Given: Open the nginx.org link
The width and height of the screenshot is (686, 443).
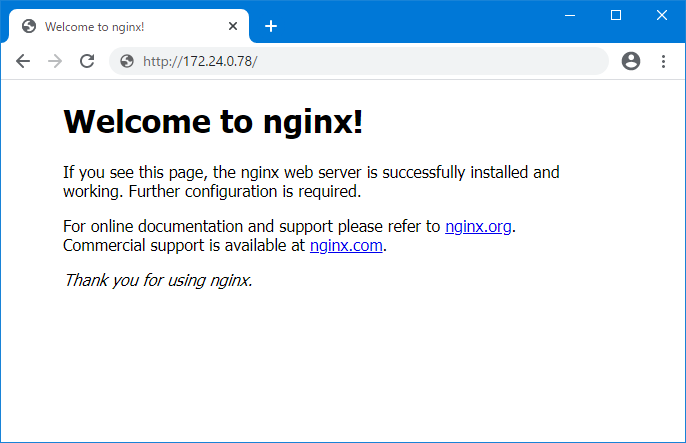Looking at the screenshot, I should (478, 227).
